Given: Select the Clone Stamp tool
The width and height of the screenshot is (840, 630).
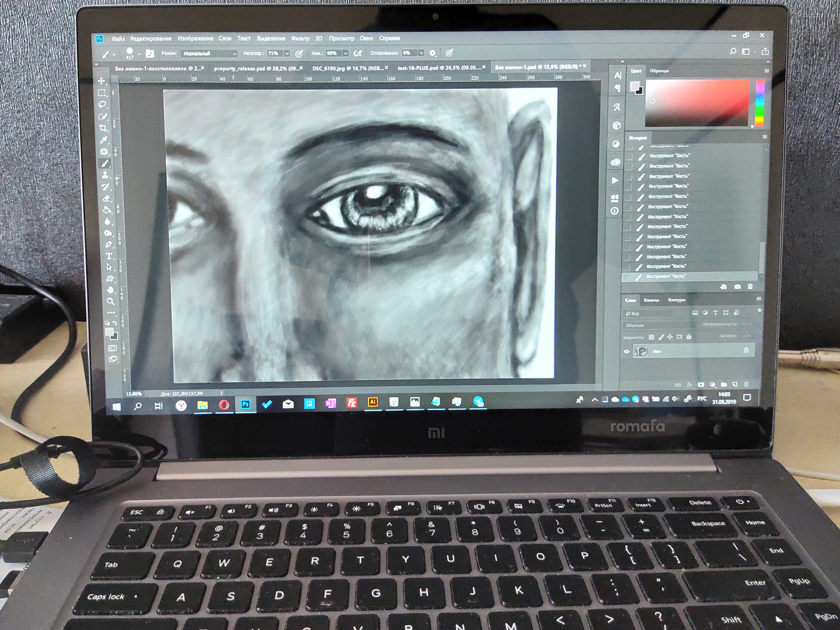Looking at the screenshot, I should (105, 175).
